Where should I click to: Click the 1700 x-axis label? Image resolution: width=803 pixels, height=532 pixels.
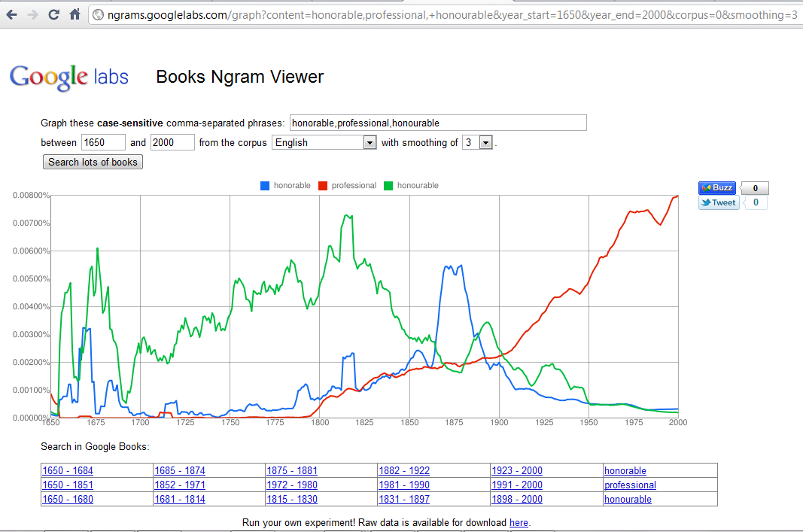140,422
